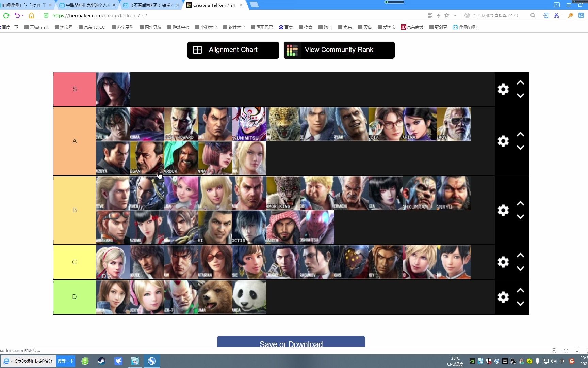Open settings gear for A tier row
This screenshot has width=588, height=368.
pyautogui.click(x=503, y=141)
